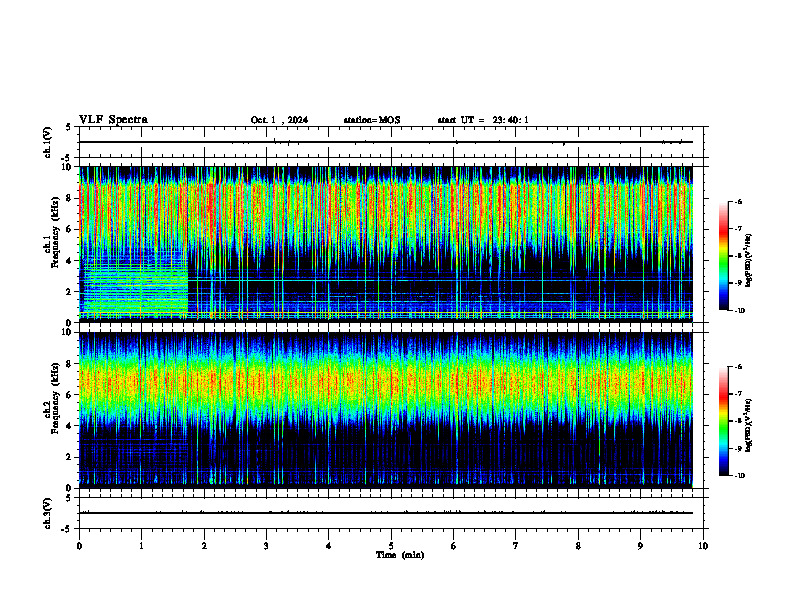Click the "5" minute tick on the time axis
Image resolution: width=792 pixels, height=612 pixels.
click(391, 546)
